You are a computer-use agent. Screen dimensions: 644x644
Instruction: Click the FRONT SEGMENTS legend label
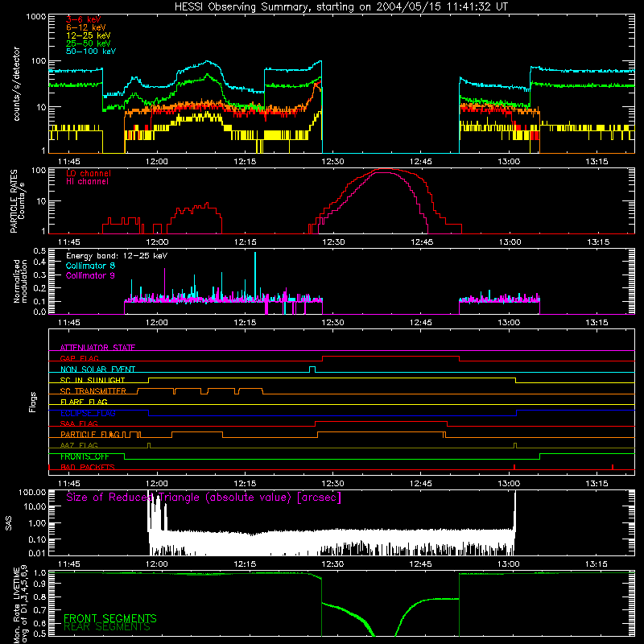[x=110, y=618]
